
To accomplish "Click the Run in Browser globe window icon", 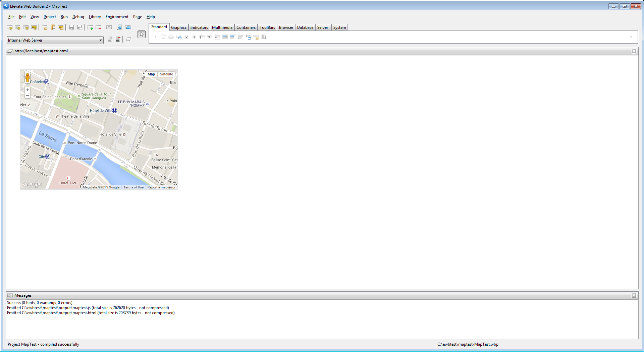I will click(128, 27).
